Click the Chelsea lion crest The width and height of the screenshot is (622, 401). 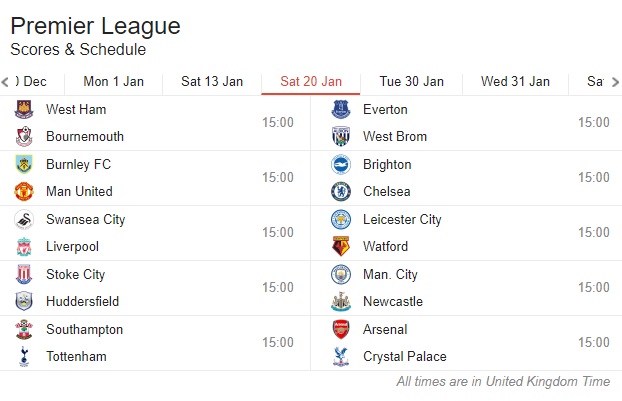[x=341, y=192]
